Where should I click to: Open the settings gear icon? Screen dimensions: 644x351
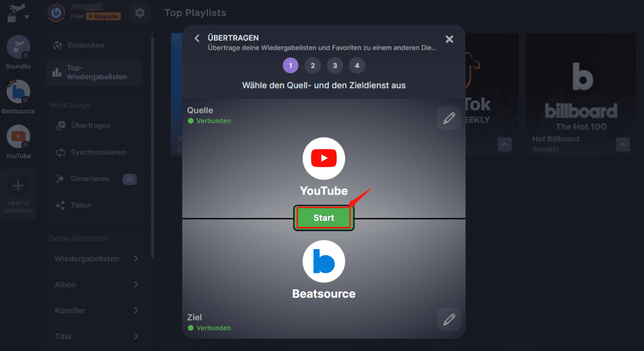pos(139,13)
